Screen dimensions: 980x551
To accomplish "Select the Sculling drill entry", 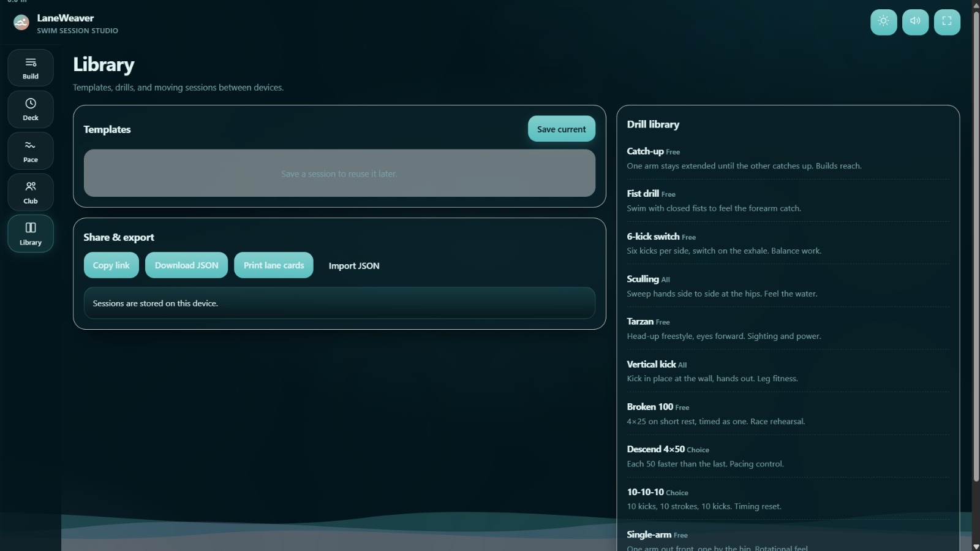I will 788,286.
